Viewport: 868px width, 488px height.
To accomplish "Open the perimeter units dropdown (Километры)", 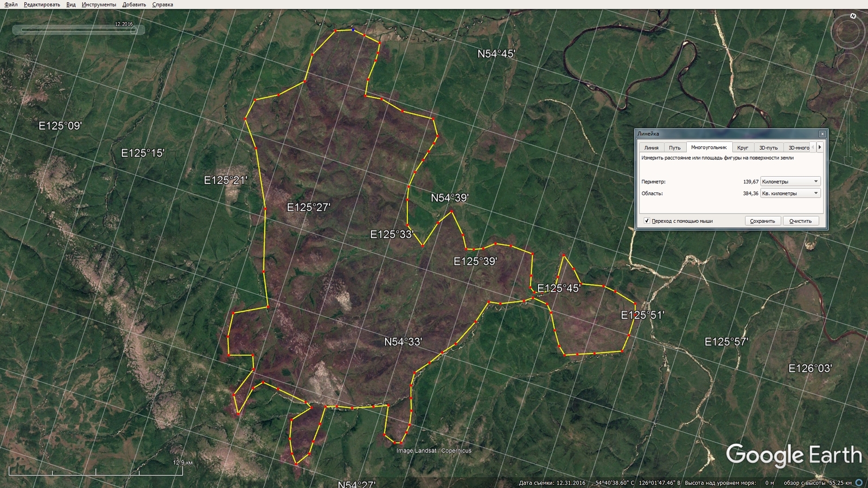I will coord(790,182).
